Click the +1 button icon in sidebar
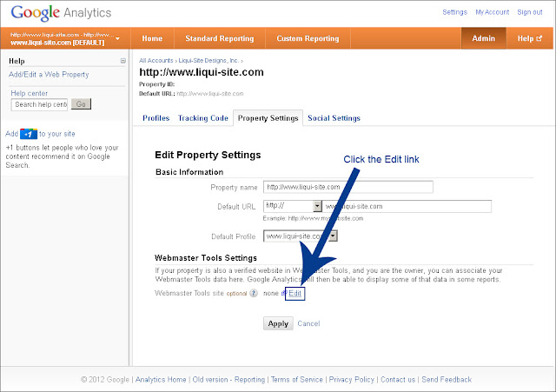This screenshot has height=392, width=556. (x=29, y=134)
